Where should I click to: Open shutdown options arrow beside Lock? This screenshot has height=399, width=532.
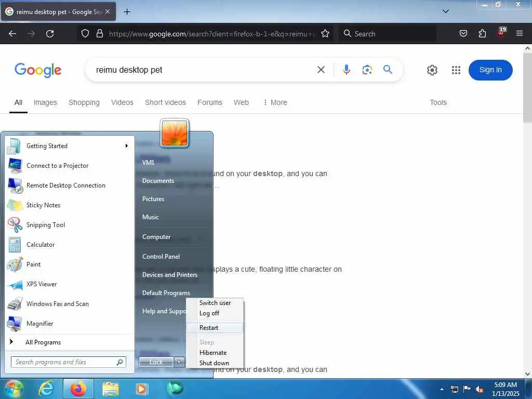179,362
